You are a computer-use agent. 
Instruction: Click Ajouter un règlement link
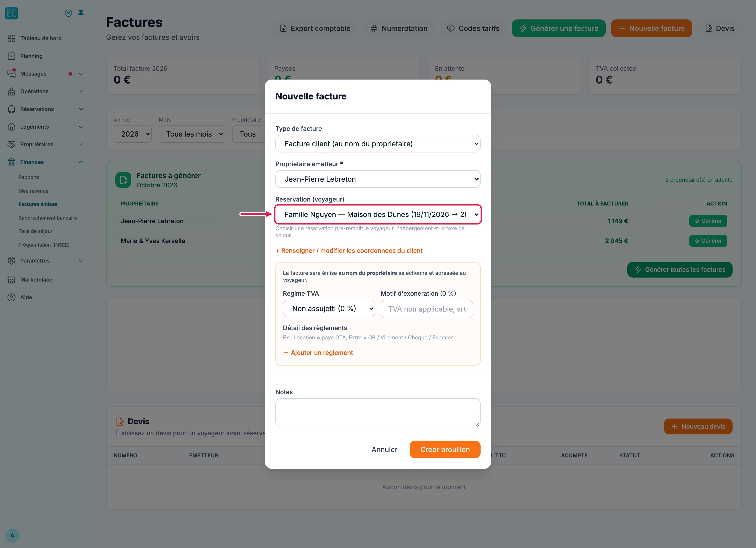pos(318,352)
